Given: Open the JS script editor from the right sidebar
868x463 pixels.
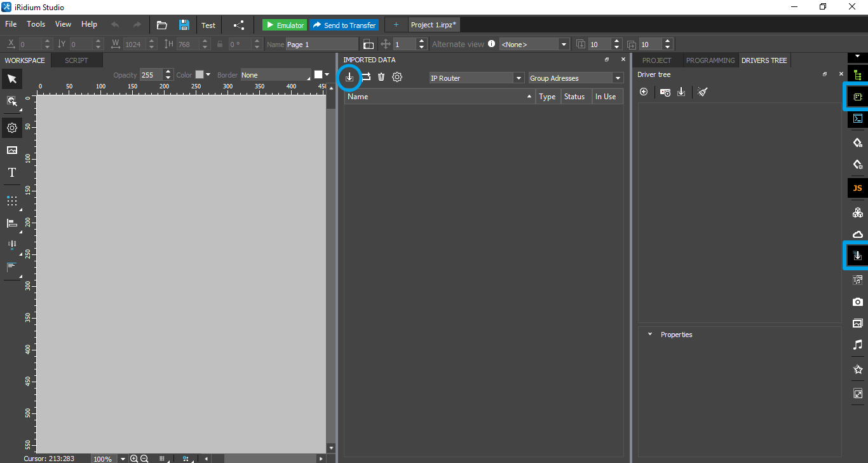Looking at the screenshot, I should [857, 188].
